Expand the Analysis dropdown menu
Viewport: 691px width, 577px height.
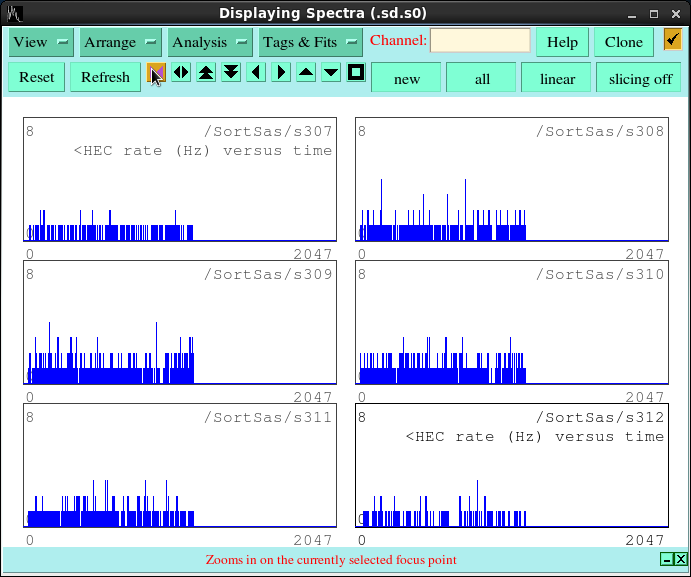[x=210, y=42]
